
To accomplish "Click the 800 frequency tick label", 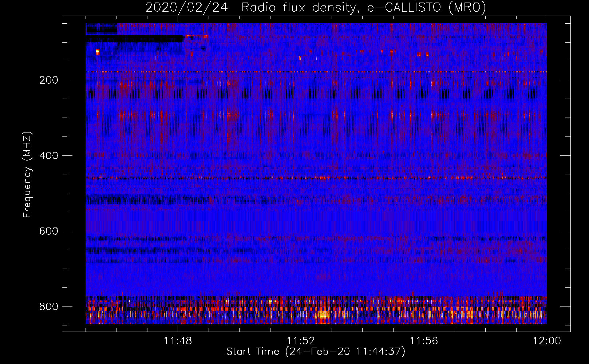I will click(x=49, y=306).
